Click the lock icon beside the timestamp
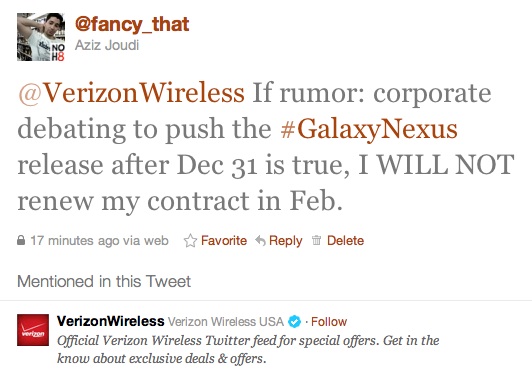Viewport: 532px width, 383px height. coord(21,240)
